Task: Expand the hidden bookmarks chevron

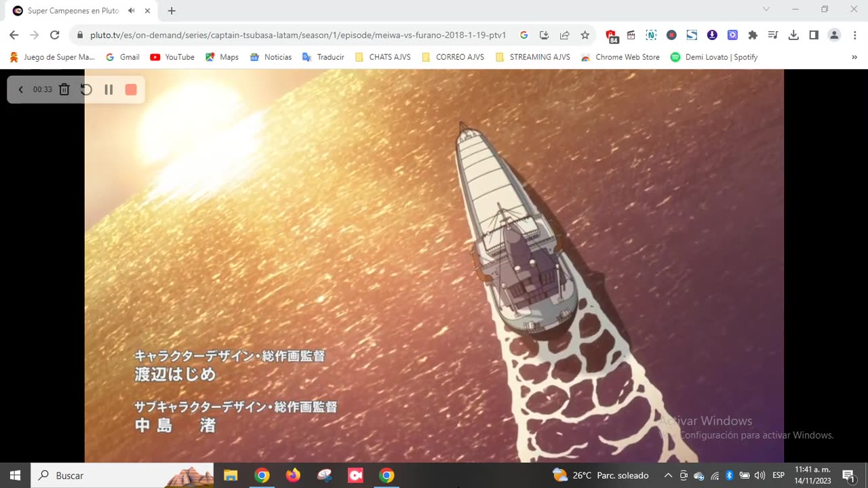Action: point(854,58)
